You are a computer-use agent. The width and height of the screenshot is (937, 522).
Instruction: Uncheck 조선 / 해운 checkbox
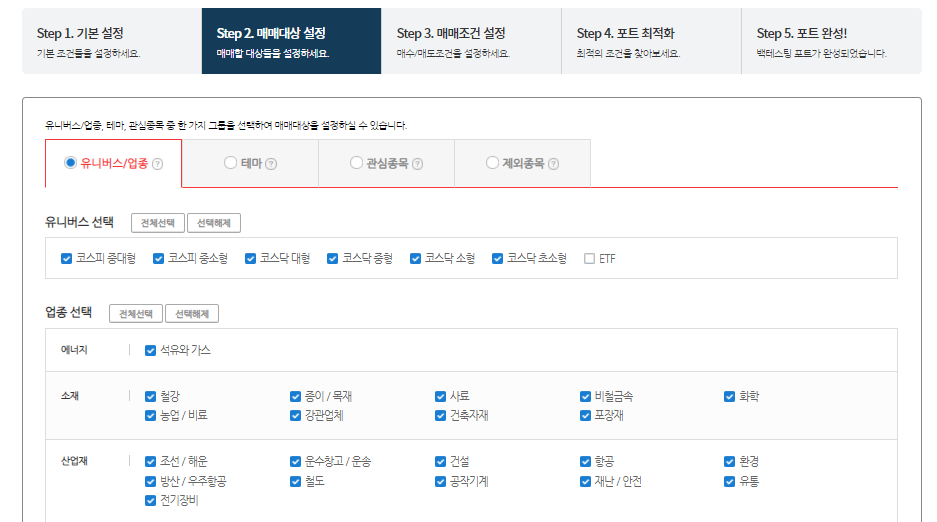pos(151,462)
